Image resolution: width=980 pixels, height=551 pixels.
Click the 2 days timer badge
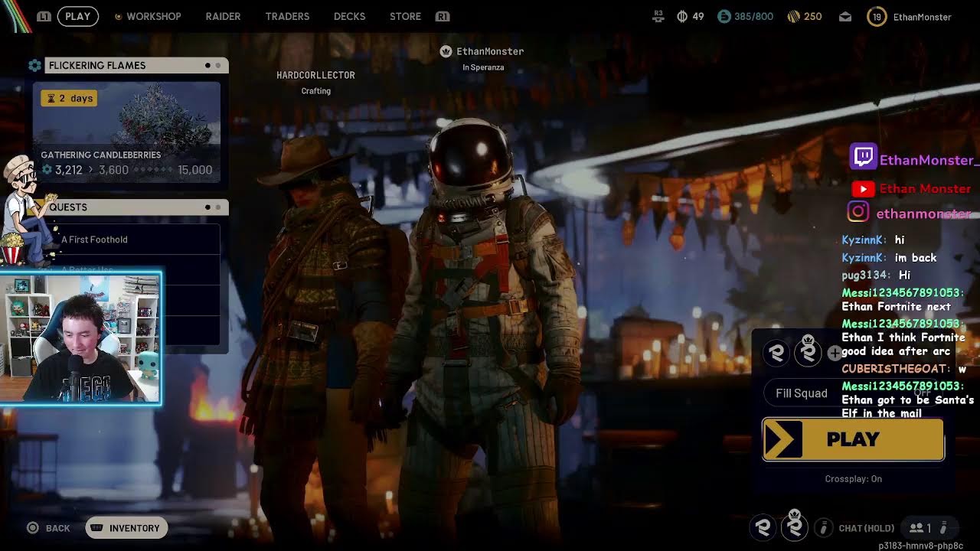[69, 98]
